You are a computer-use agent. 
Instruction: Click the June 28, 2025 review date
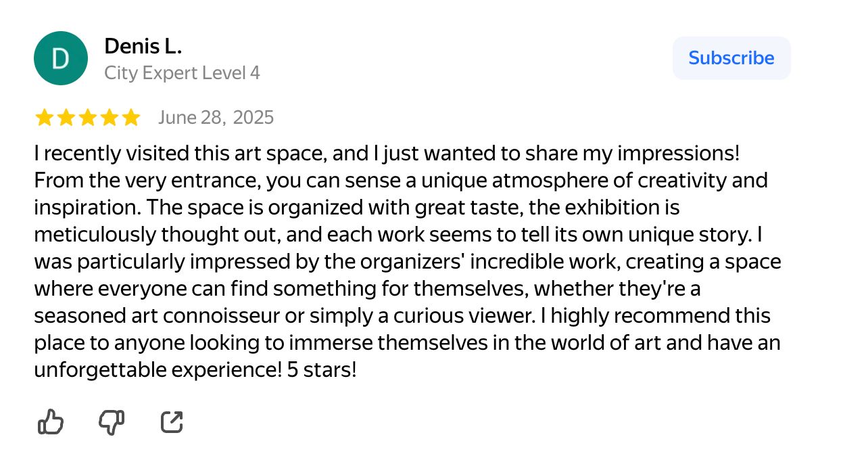pos(216,118)
